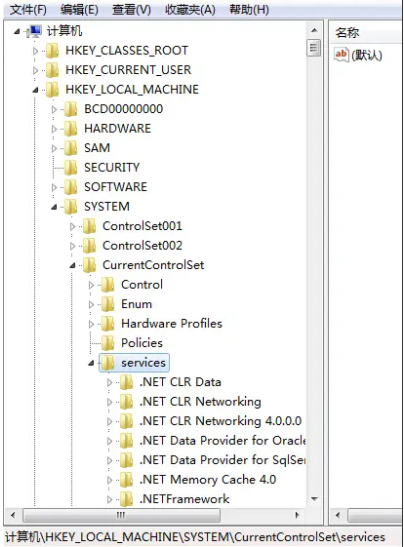Click the HARDWARE folder icon

tap(71, 129)
